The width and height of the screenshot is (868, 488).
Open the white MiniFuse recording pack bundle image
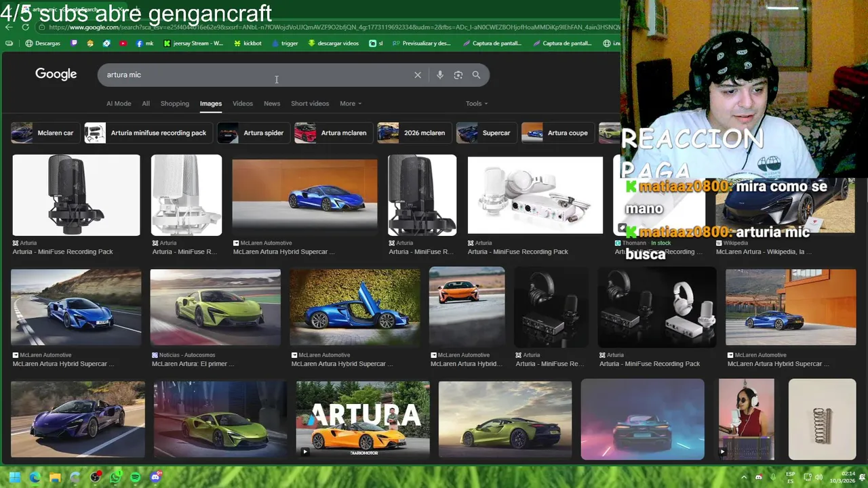point(535,195)
